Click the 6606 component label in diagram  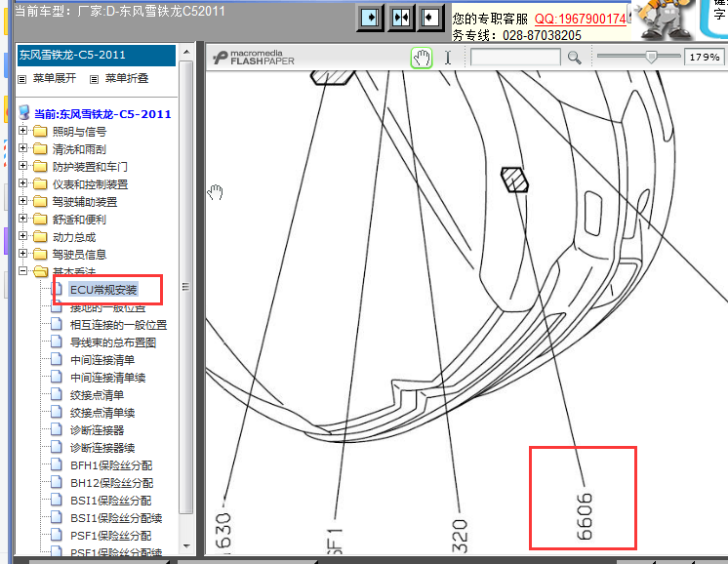click(585, 516)
